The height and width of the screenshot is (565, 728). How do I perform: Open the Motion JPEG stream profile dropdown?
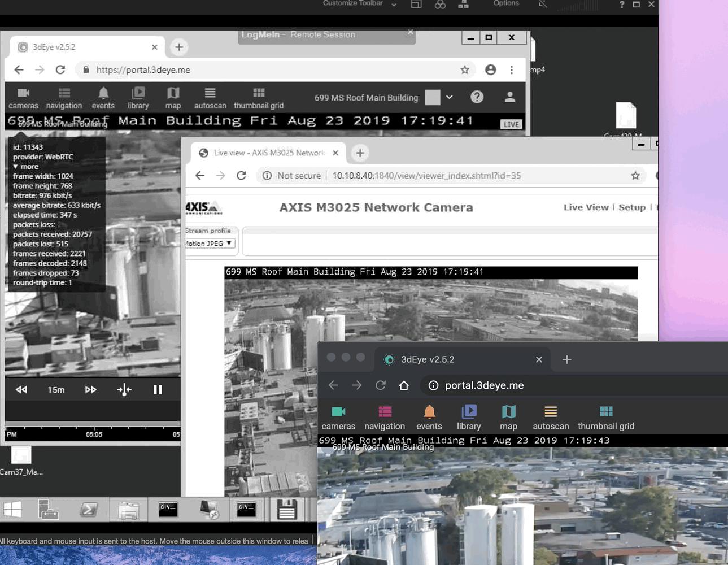coord(208,244)
